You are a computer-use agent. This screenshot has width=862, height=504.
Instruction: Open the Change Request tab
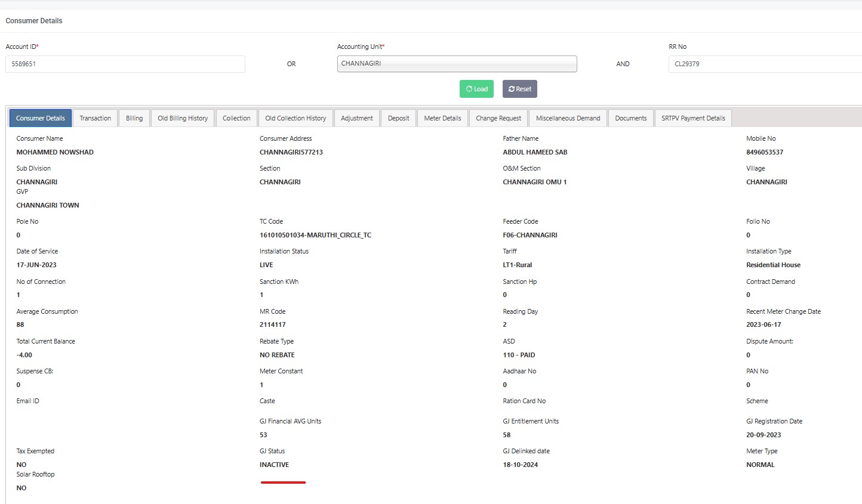(498, 118)
